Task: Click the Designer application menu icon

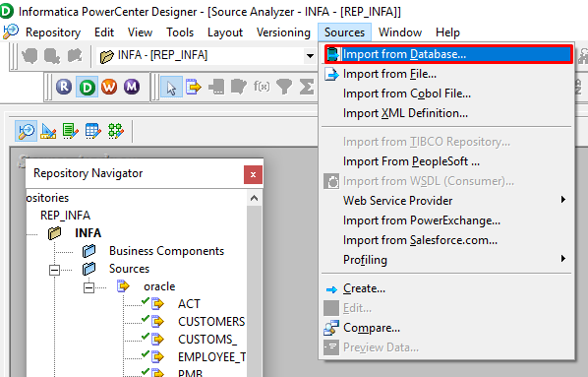Action: (11, 31)
